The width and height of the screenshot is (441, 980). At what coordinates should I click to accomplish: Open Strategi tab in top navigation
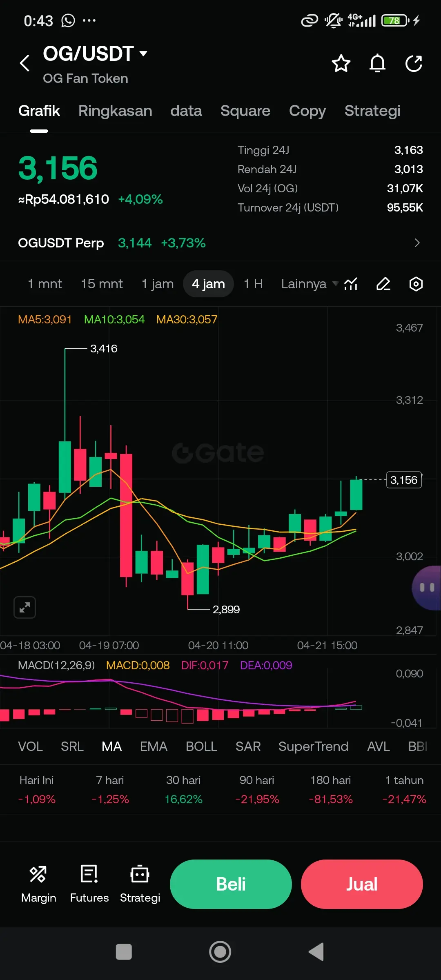[x=372, y=111]
